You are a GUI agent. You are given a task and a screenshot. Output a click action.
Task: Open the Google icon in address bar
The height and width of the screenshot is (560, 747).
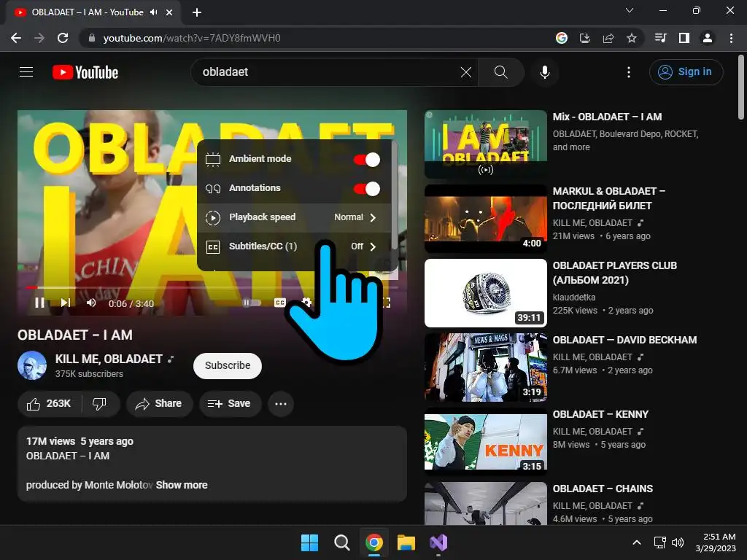[x=561, y=38]
